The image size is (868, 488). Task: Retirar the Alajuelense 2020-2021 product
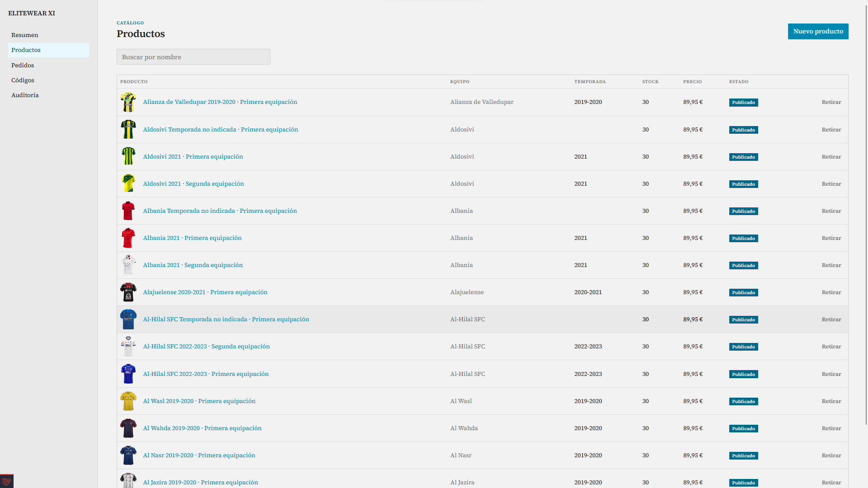(831, 292)
